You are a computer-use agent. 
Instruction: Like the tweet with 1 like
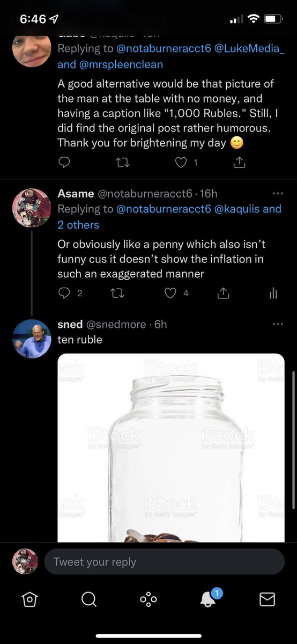point(181,162)
